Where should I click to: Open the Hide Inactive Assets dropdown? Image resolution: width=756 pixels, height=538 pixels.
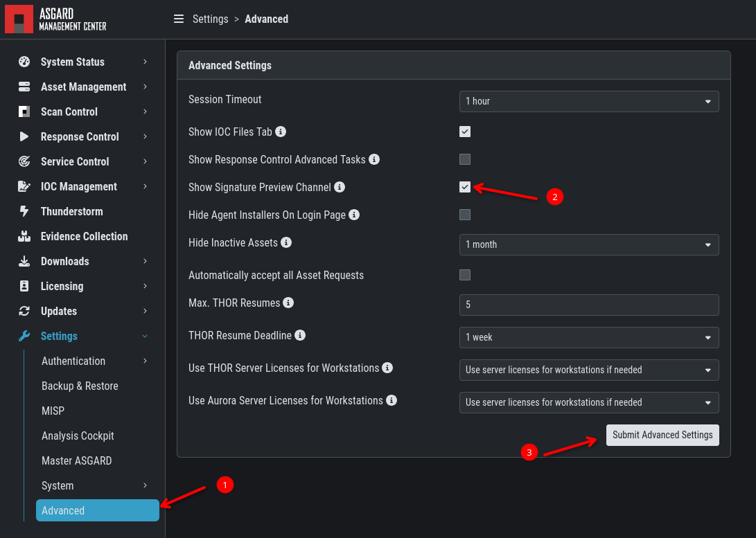589,244
